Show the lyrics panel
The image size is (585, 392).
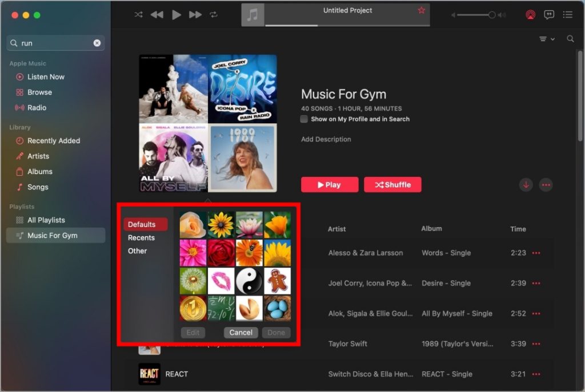(549, 15)
